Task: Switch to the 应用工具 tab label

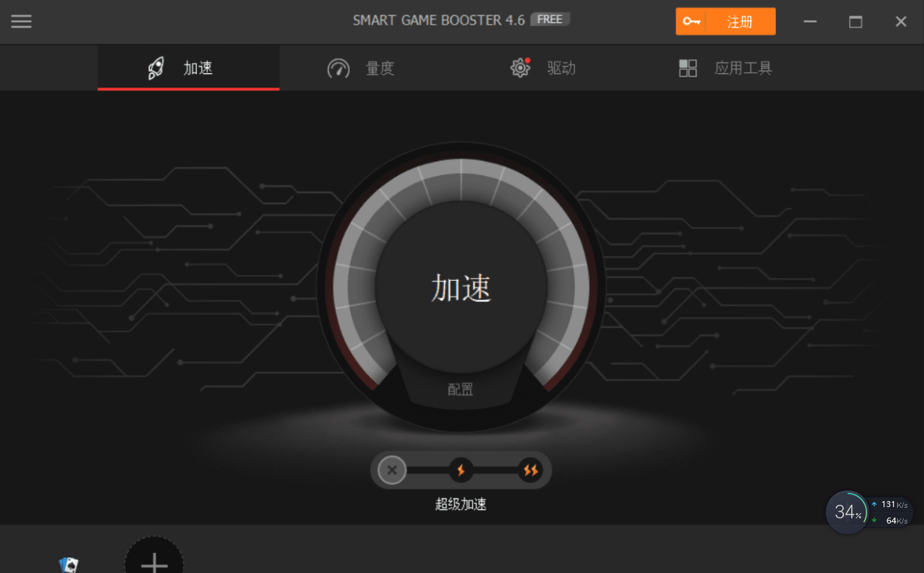Action: 743,68
